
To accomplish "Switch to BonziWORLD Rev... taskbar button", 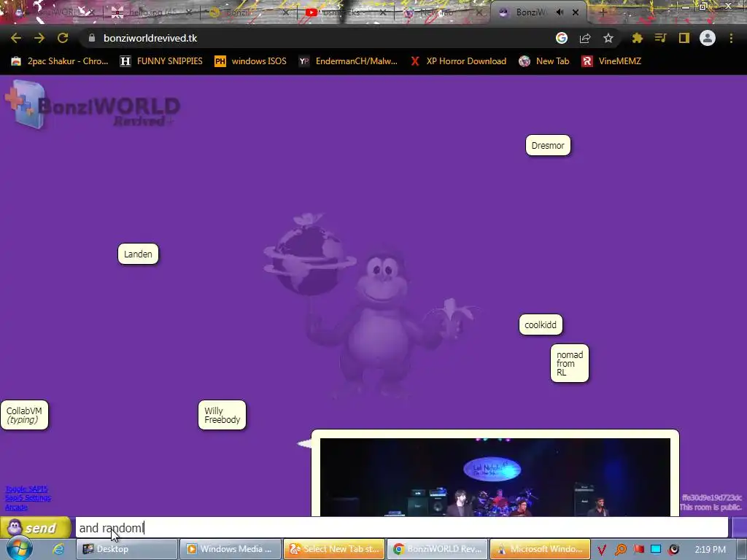I will [438, 549].
